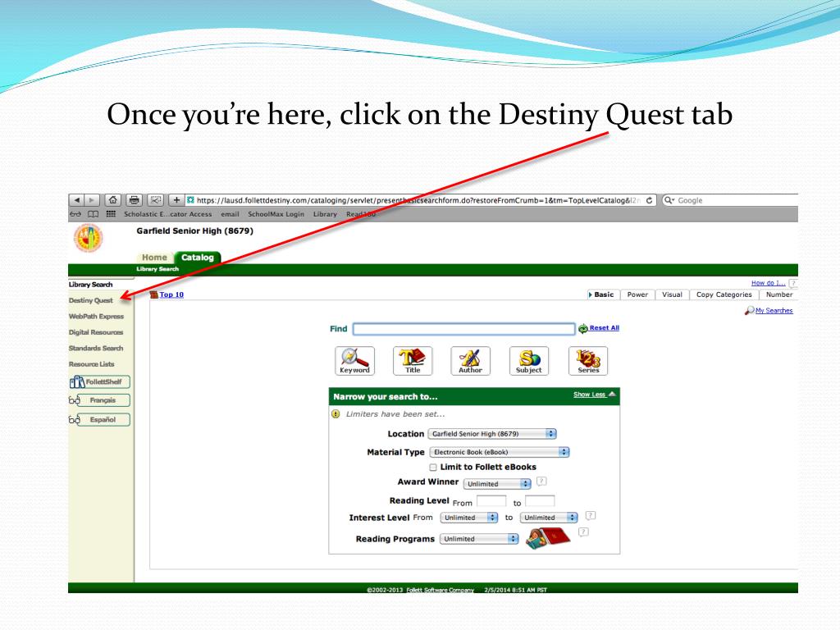
Task: Click the reading programs book image
Action: click(x=548, y=538)
